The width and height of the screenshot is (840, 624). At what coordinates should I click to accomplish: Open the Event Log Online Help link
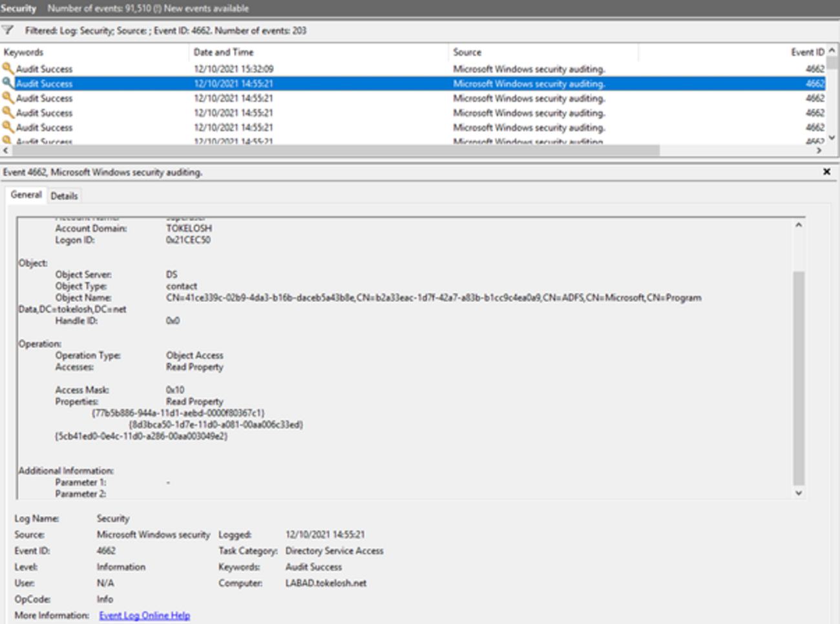pos(144,616)
